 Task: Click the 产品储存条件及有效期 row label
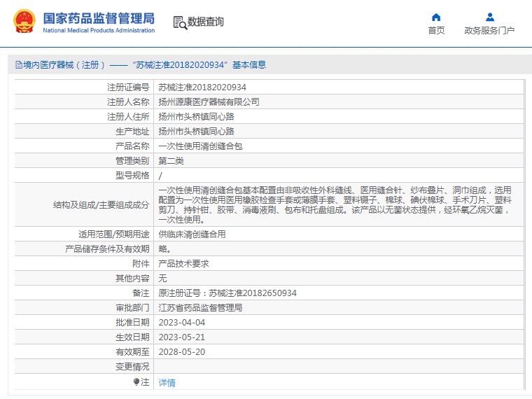pyautogui.click(x=107, y=249)
